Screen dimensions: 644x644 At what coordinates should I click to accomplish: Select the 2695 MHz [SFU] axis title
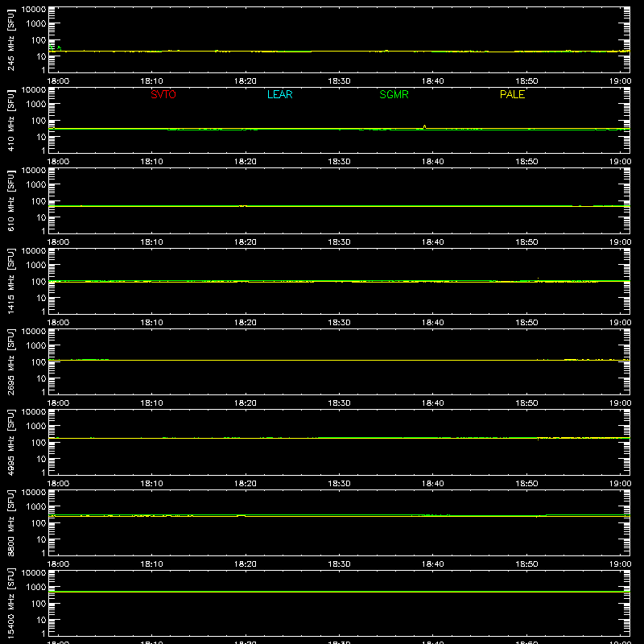pyautogui.click(x=10, y=361)
